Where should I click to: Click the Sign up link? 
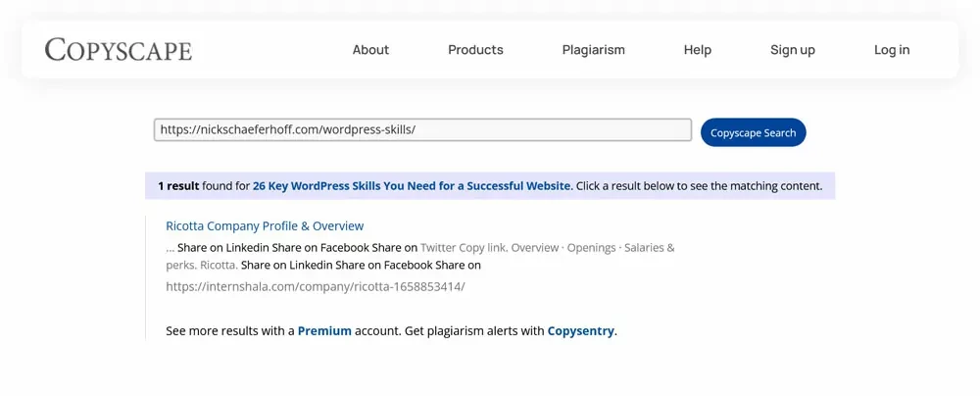tap(792, 50)
